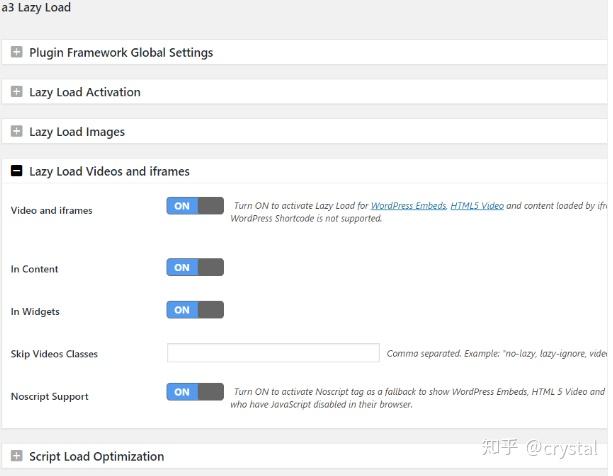This screenshot has width=613, height=476.
Task: Follow the HTML5 Video link
Action: coord(476,206)
